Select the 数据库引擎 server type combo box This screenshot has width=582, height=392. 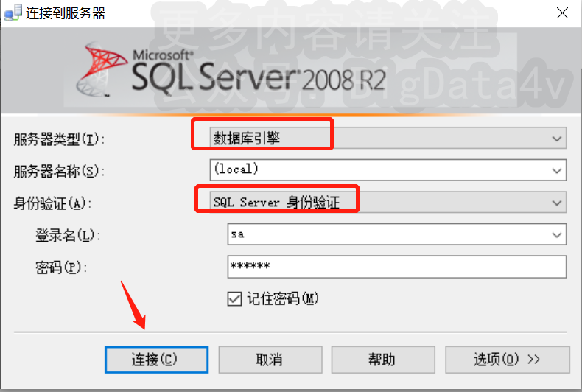pos(388,138)
